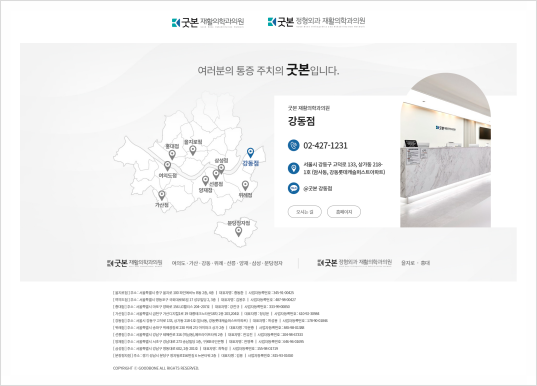Image resolution: width=537 pixels, height=386 pixels.
Task: Select the 홍대점 map pin
Action: tap(172, 155)
